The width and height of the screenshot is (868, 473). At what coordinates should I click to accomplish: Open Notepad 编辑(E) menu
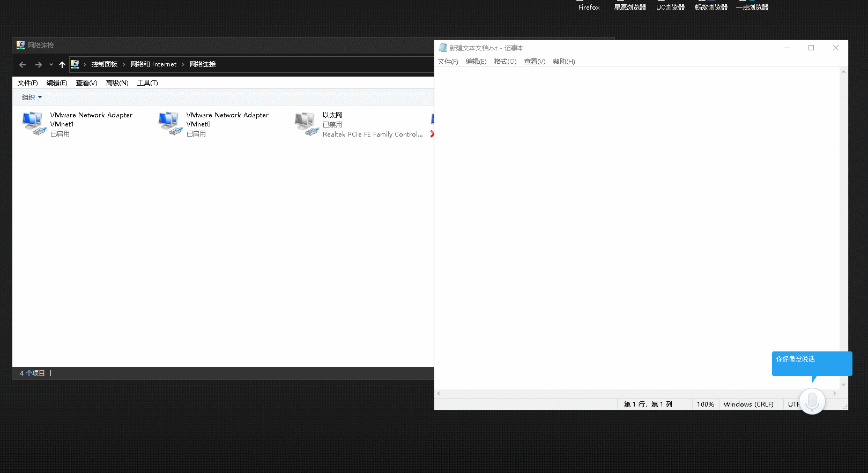(x=476, y=62)
